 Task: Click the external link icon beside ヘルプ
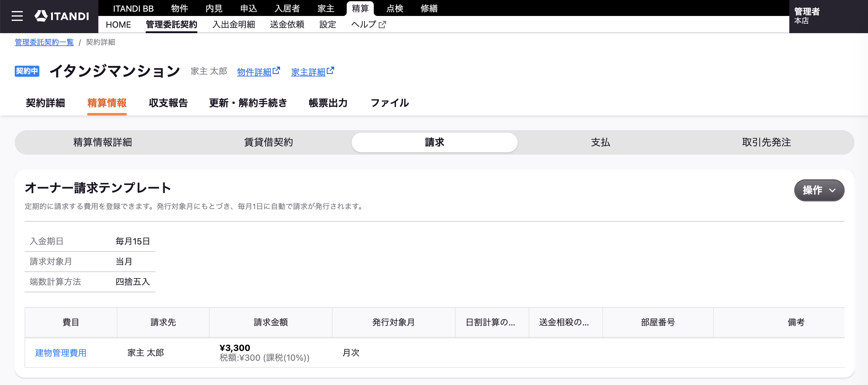click(x=382, y=25)
